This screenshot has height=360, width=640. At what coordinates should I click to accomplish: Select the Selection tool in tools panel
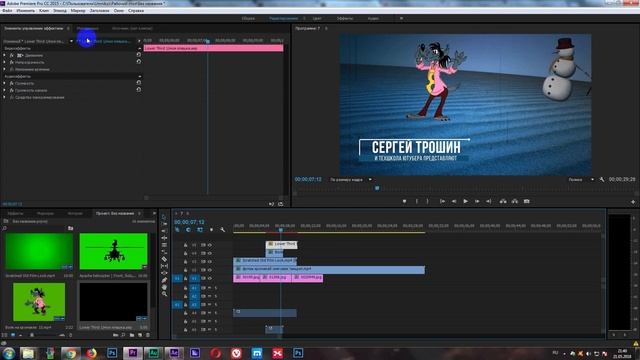164,217
